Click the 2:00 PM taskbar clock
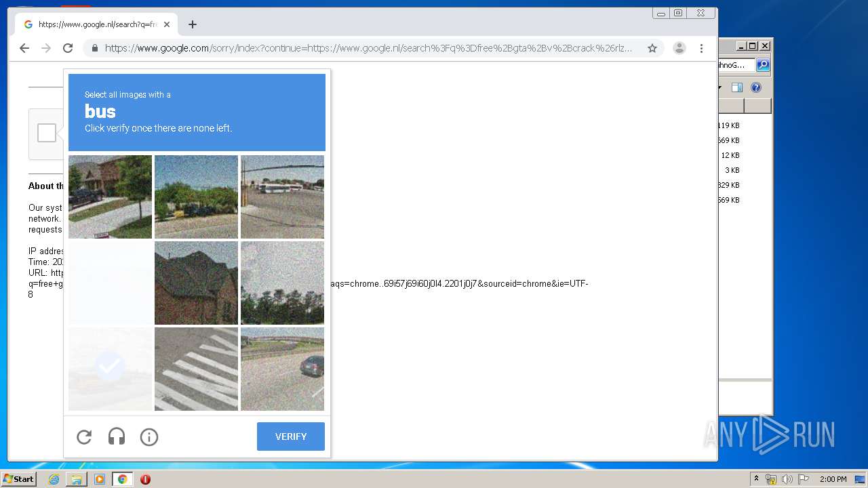This screenshot has height=488, width=868. click(x=833, y=479)
